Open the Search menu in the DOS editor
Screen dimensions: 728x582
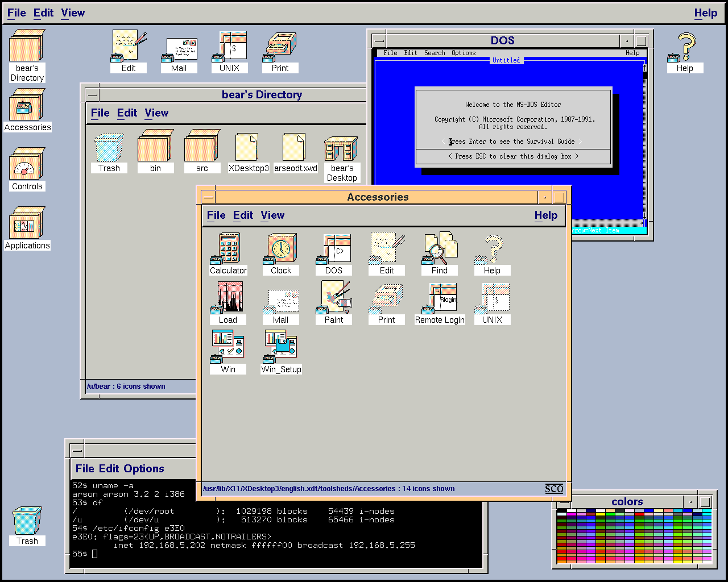coord(435,53)
